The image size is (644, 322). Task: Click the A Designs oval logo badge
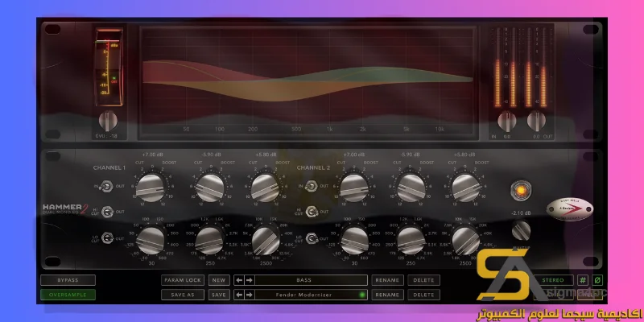pyautogui.click(x=570, y=209)
